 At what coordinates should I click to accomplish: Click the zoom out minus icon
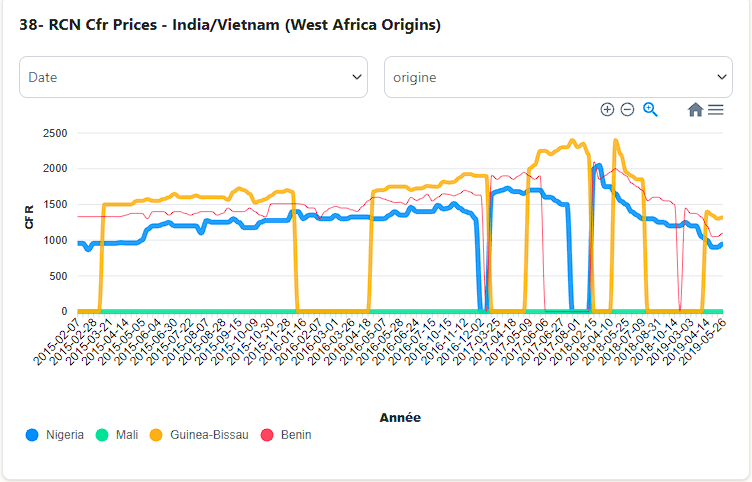(x=627, y=110)
